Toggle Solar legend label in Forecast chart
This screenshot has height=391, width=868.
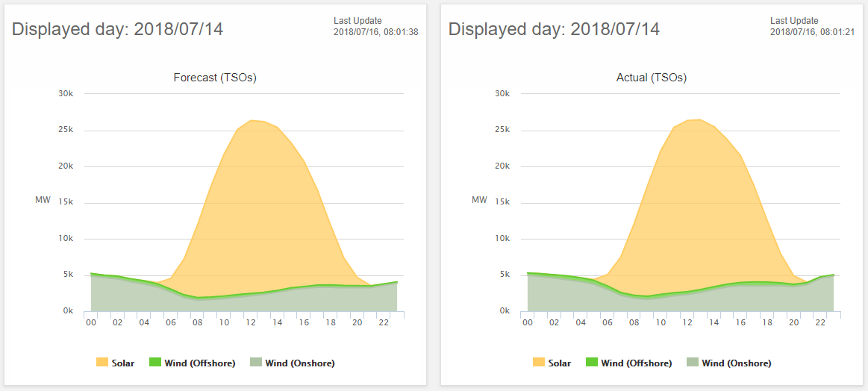[122, 363]
